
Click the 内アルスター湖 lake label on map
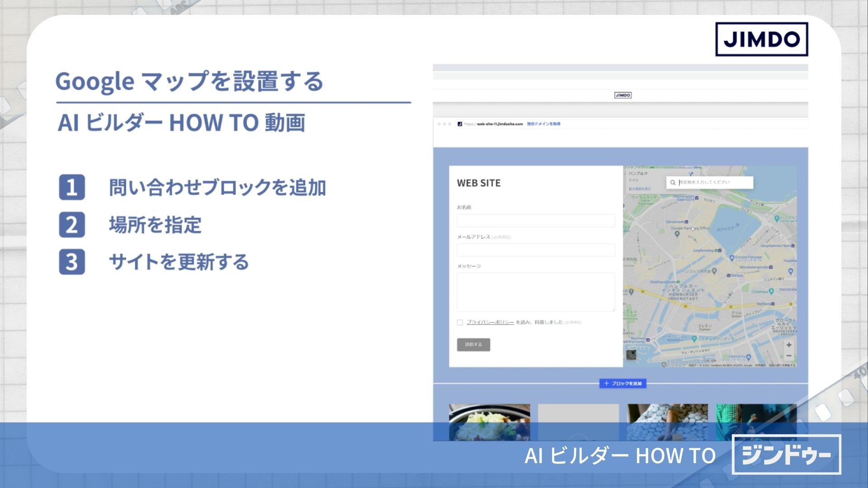728,228
